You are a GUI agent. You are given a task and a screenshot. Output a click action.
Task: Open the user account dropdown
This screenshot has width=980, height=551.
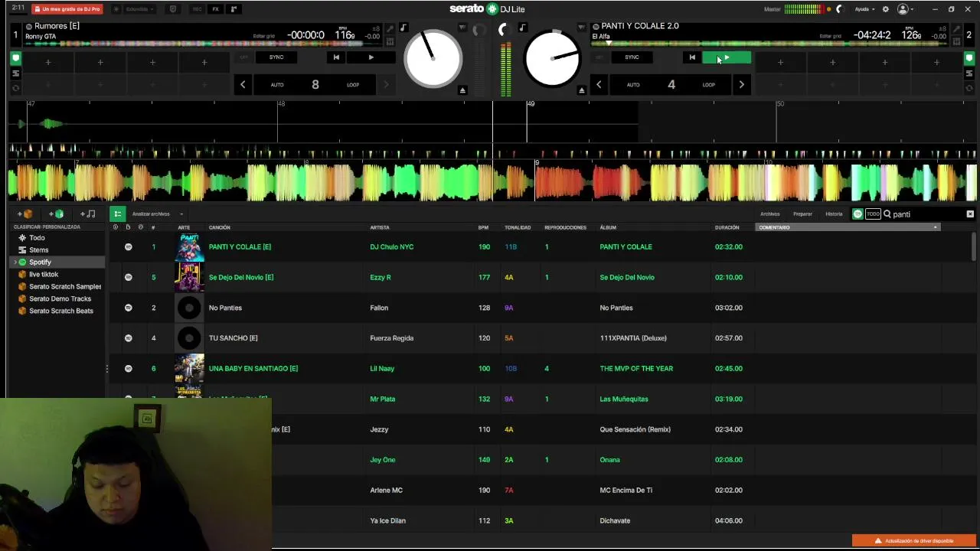point(907,9)
